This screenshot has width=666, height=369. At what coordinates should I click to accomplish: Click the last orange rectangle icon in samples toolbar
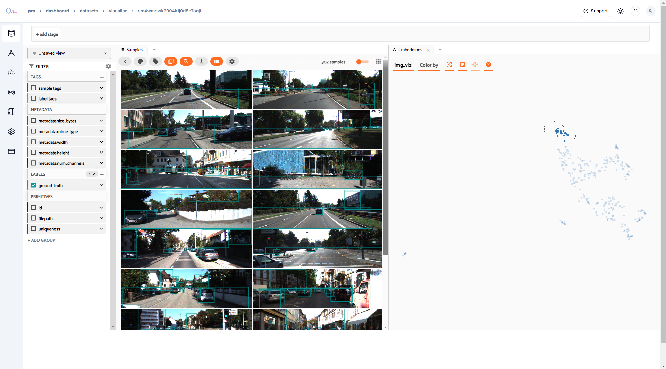click(217, 62)
